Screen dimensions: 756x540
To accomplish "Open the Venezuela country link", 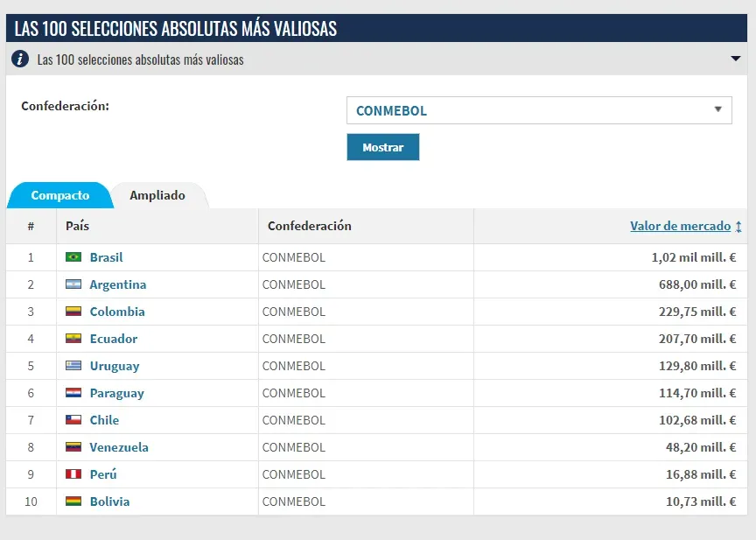I will pos(118,447).
